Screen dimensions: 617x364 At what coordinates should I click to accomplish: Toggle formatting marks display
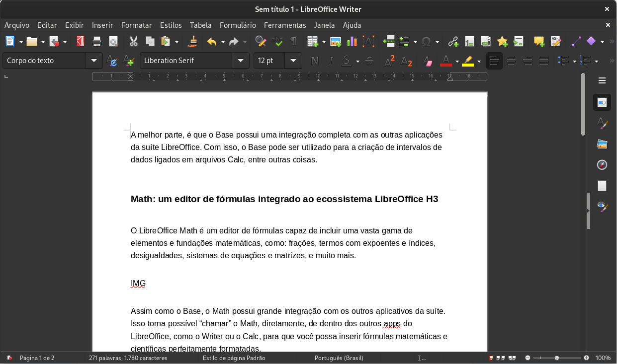[294, 41]
